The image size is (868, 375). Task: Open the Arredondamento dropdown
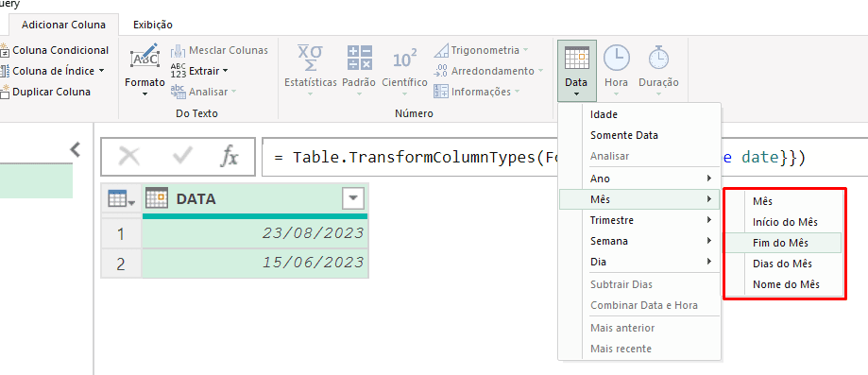click(x=488, y=71)
